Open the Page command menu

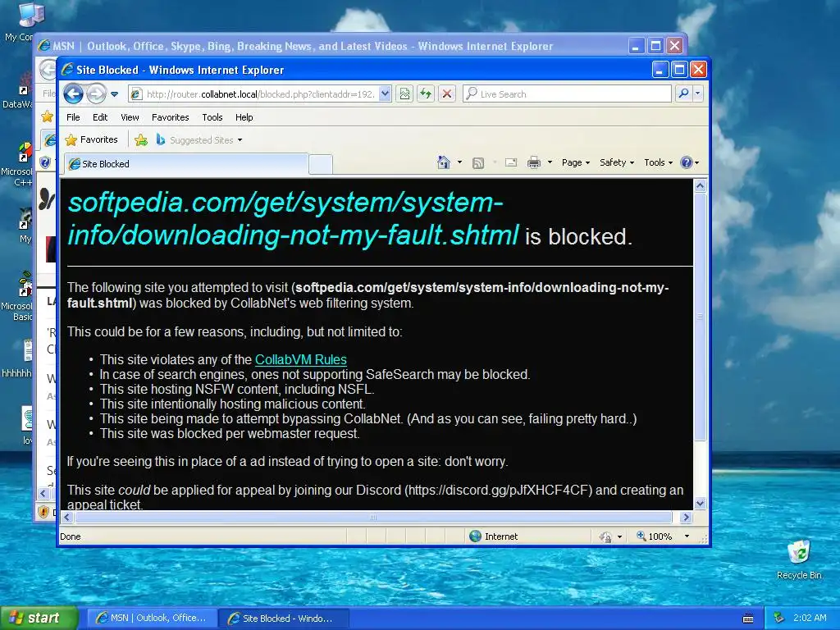point(575,162)
